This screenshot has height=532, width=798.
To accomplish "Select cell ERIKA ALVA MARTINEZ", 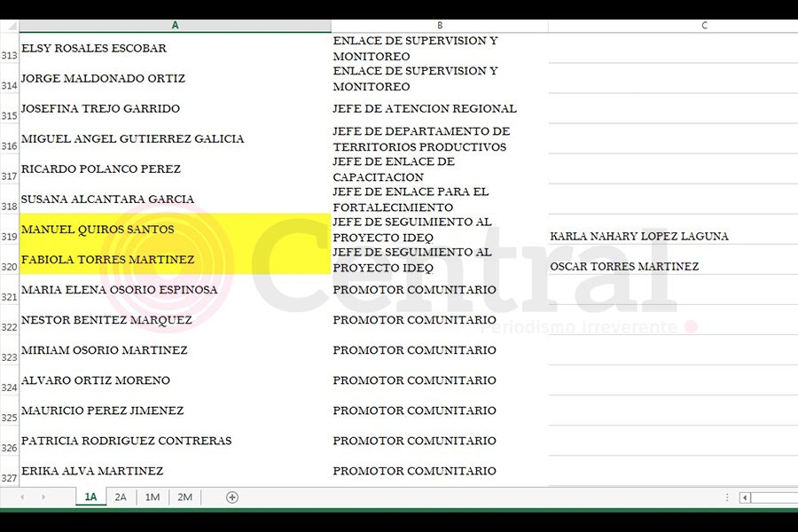I will tap(175, 471).
